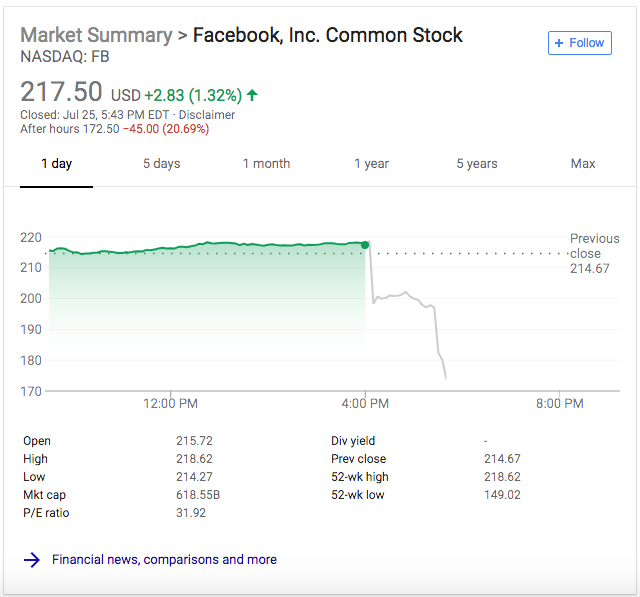Switch to the 5 days chart range
The image size is (640, 597).
161,164
